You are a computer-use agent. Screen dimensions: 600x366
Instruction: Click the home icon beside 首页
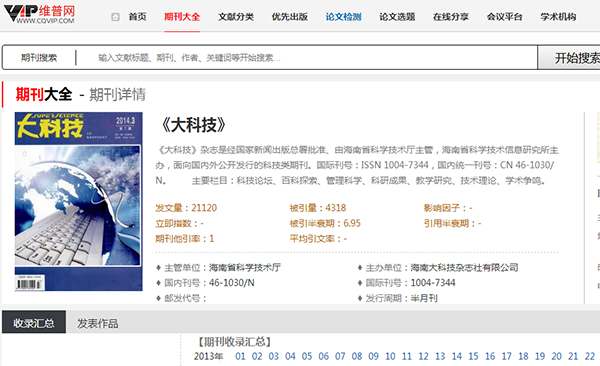point(115,17)
